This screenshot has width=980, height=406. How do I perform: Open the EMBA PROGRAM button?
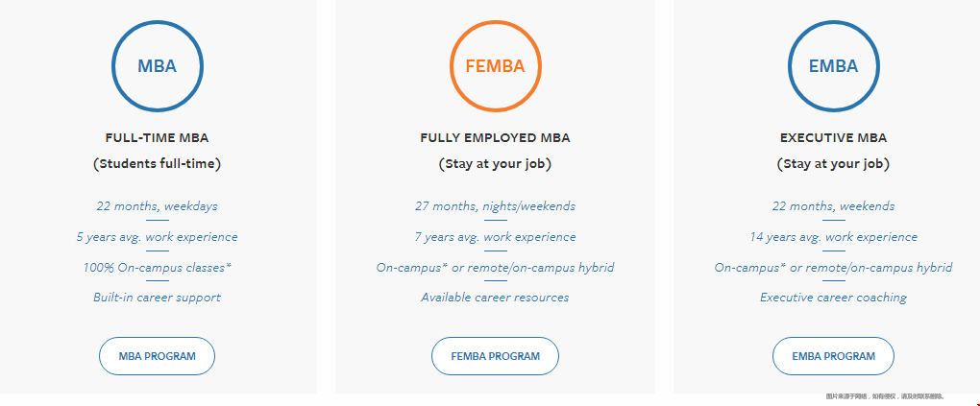[833, 356]
